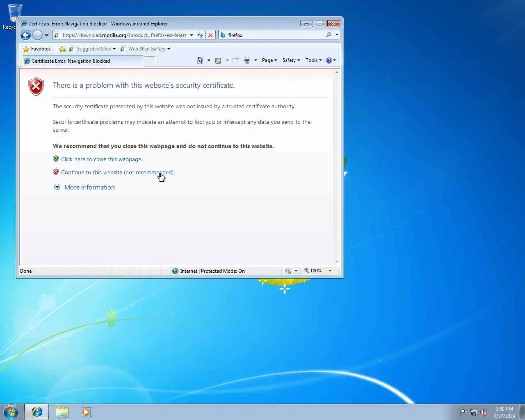The image size is (525, 420).
Task: Click the 2:00 PM clock in the tray
Action: coord(504,409)
